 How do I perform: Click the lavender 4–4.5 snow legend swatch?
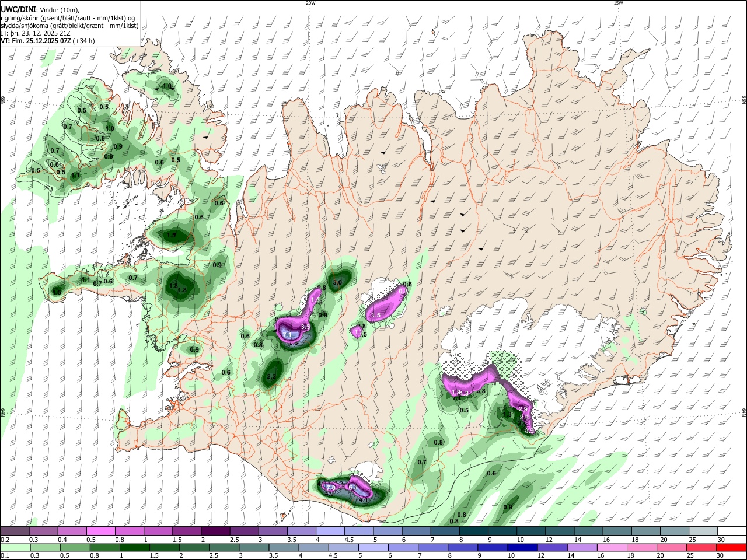330,531
